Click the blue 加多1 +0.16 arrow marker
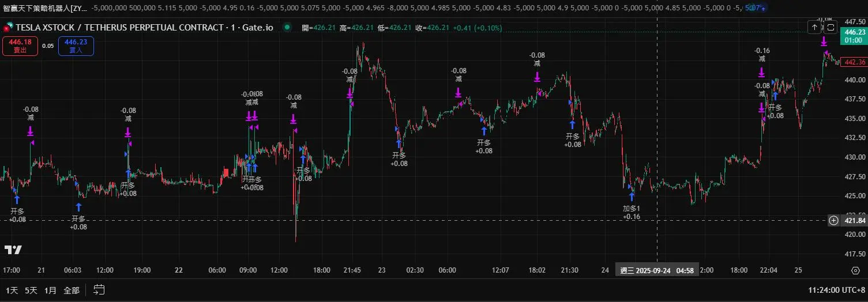 click(632, 197)
